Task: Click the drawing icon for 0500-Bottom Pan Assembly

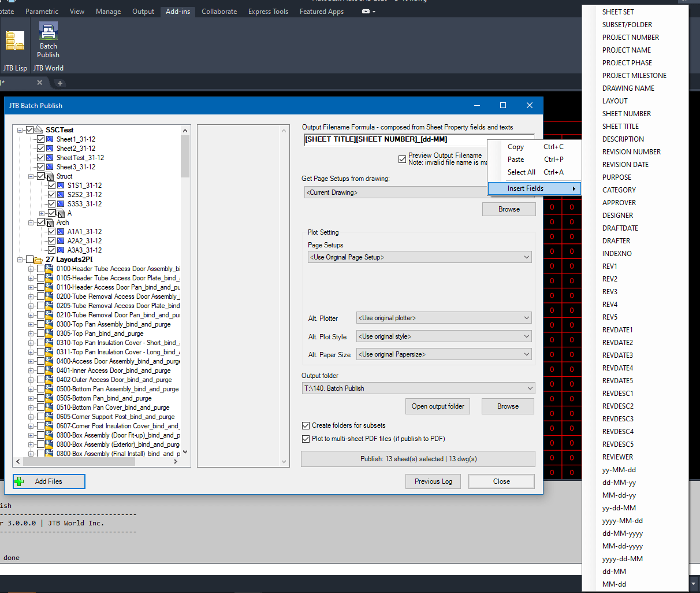Action: [x=49, y=389]
